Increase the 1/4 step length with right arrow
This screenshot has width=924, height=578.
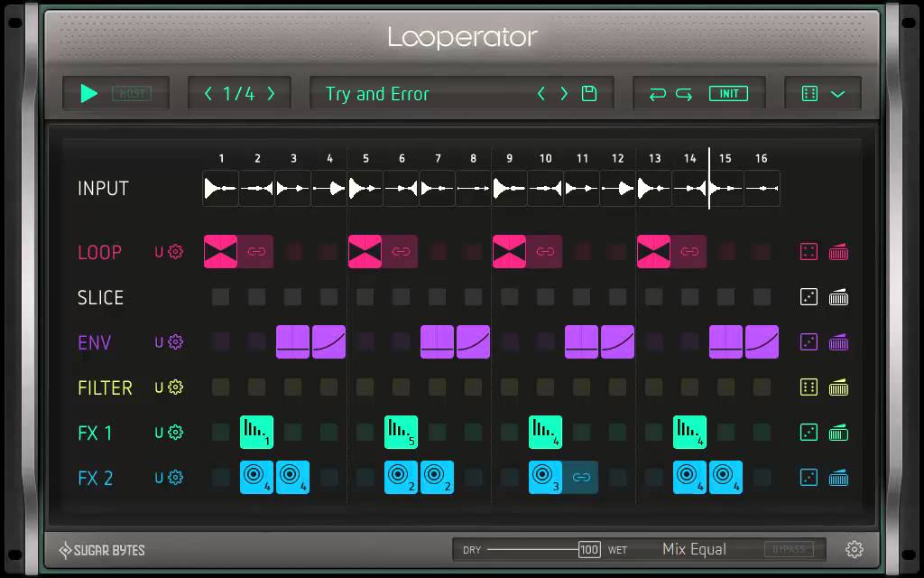271,93
